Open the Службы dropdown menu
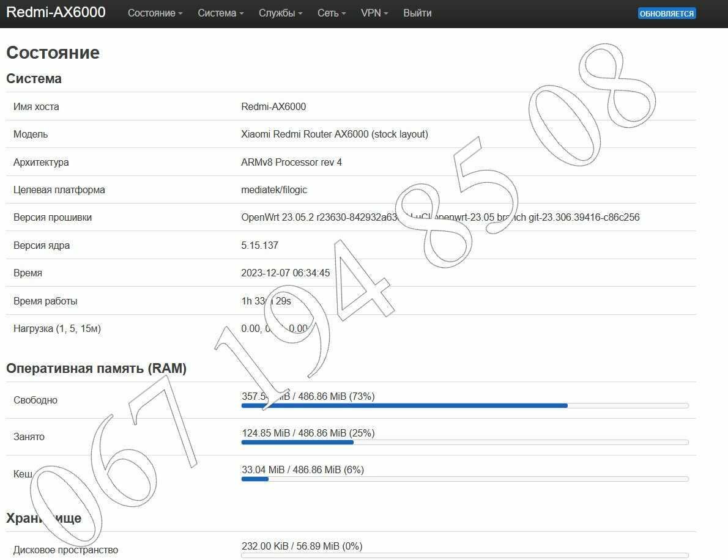Image resolution: width=728 pixels, height=560 pixels. tap(280, 13)
